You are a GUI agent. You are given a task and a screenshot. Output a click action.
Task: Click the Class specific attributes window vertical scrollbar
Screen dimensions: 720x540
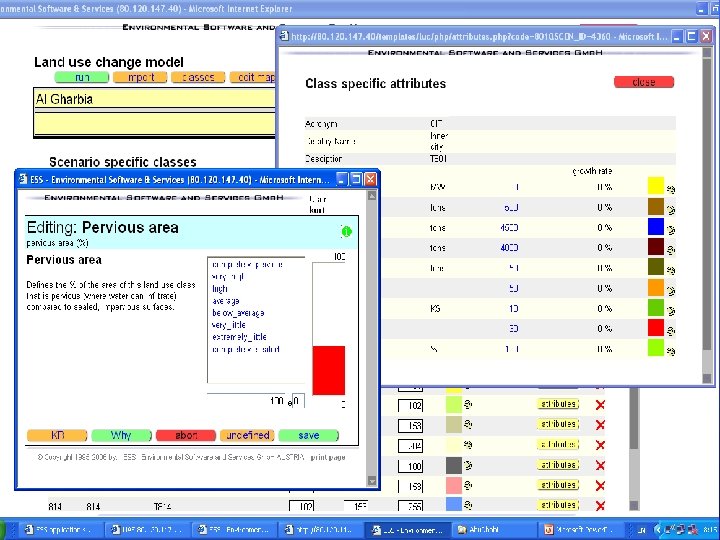point(707,216)
